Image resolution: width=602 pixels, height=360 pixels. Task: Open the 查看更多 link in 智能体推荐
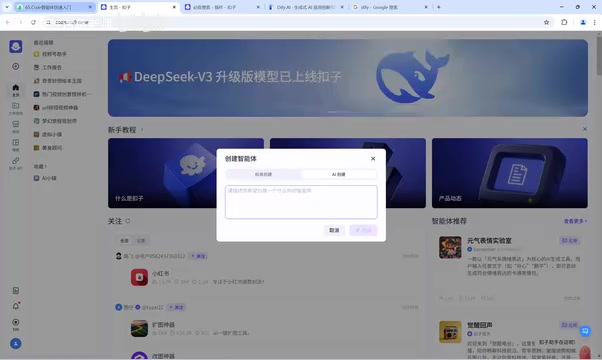575,221
